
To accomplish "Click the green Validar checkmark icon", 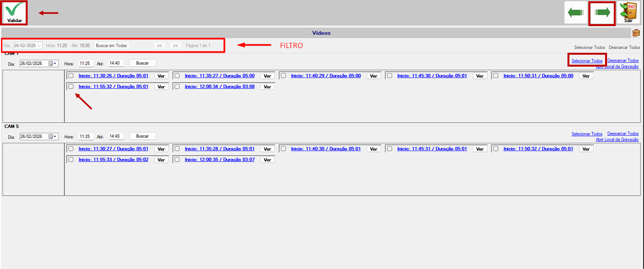I will click(x=14, y=13).
